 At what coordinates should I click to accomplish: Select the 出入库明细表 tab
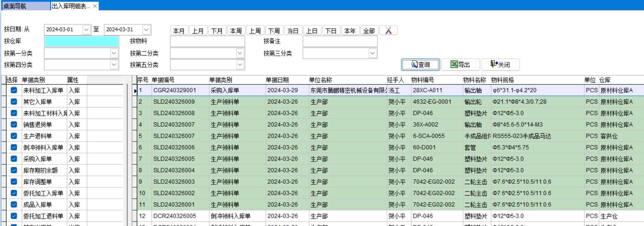point(71,6)
